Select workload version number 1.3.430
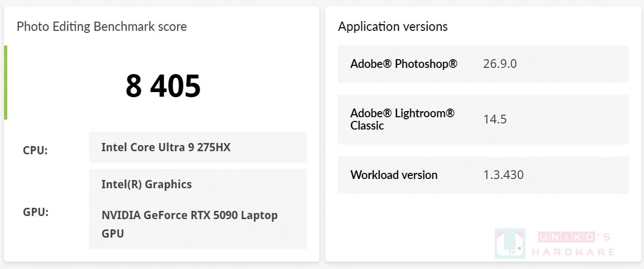The height and width of the screenshot is (269, 644). [503, 175]
